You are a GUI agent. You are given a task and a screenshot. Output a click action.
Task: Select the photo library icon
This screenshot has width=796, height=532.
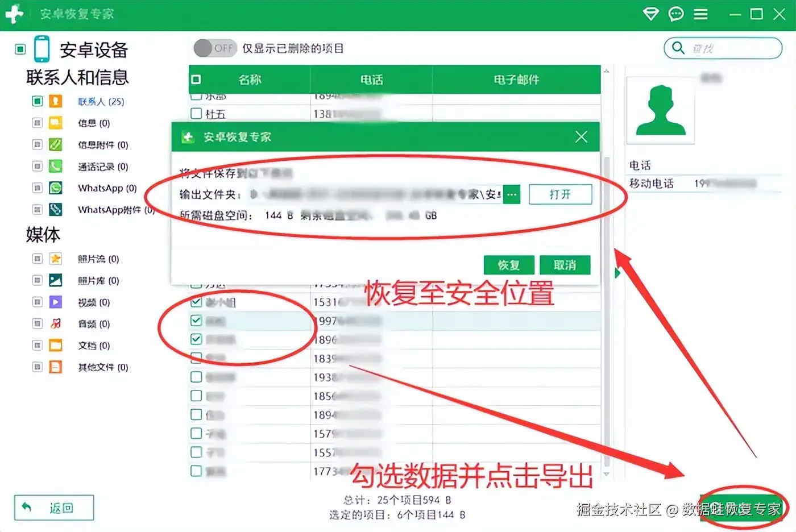(55, 280)
